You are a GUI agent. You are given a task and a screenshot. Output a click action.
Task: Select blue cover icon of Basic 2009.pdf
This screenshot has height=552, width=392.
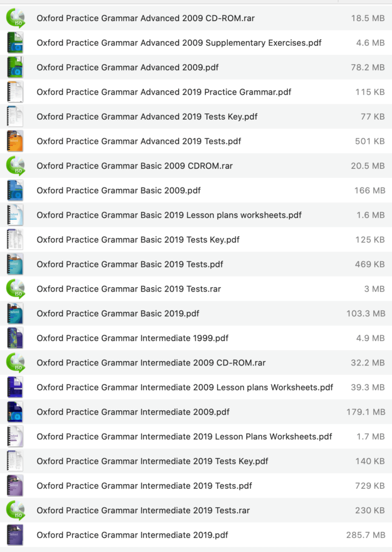(15, 190)
